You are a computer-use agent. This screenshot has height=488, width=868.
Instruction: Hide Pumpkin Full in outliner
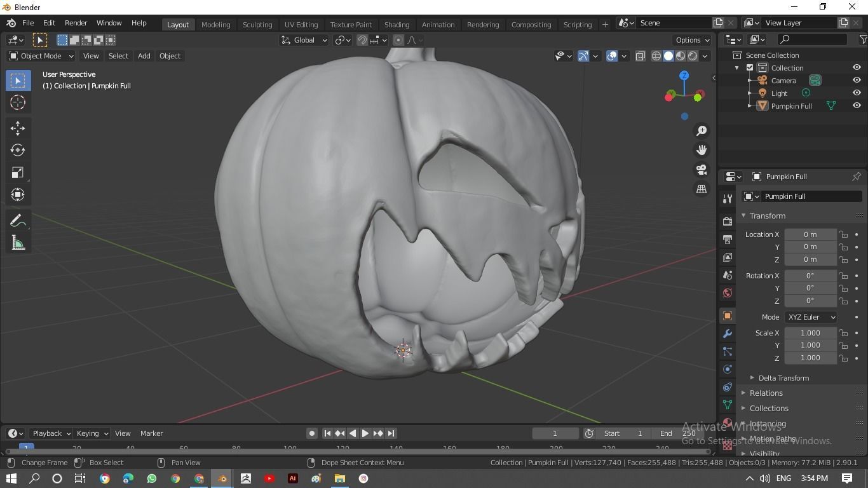[857, 106]
